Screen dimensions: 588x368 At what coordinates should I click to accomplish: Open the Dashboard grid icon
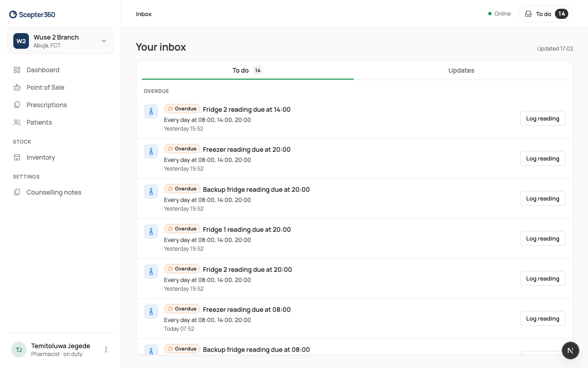click(17, 70)
